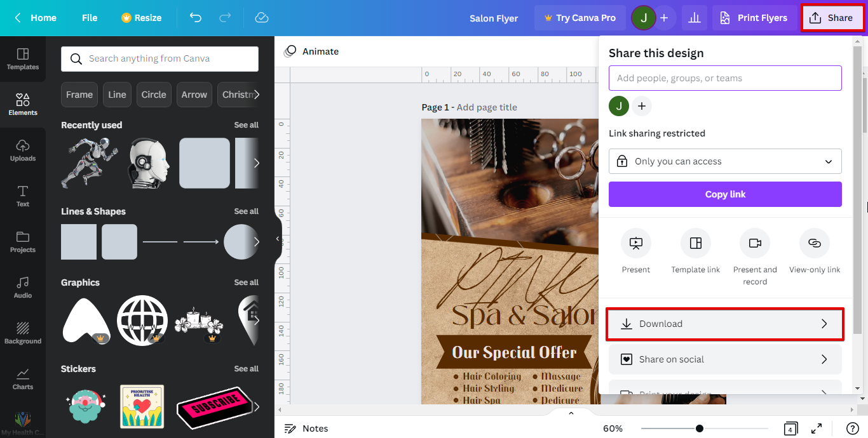Click the Present and record icon

tap(755, 243)
